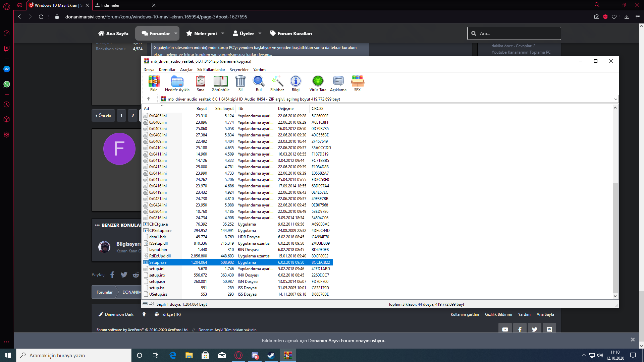Expand the archive path dropdown
This screenshot has height=362, width=644.
click(x=615, y=99)
